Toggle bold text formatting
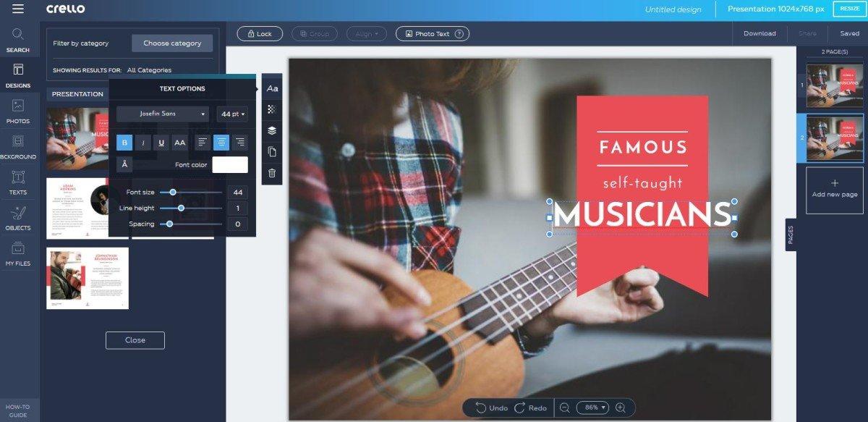Viewport: 868px width, 422px height. [124, 143]
